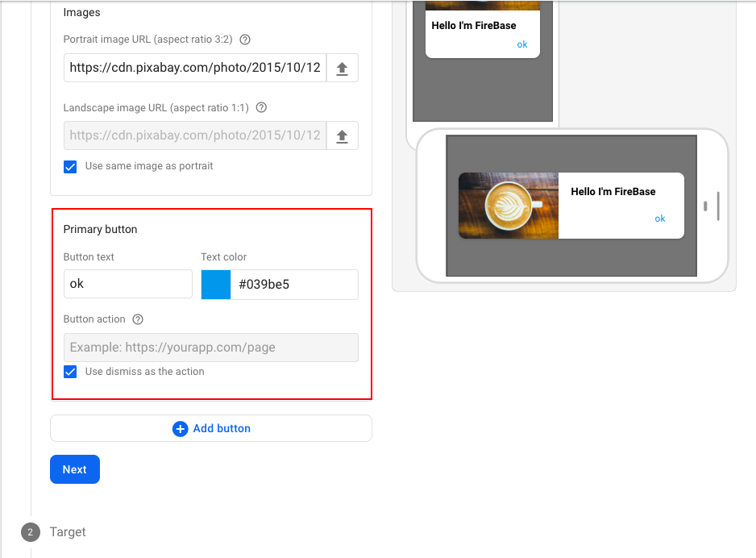Open help for Portrait image URL

point(245,40)
